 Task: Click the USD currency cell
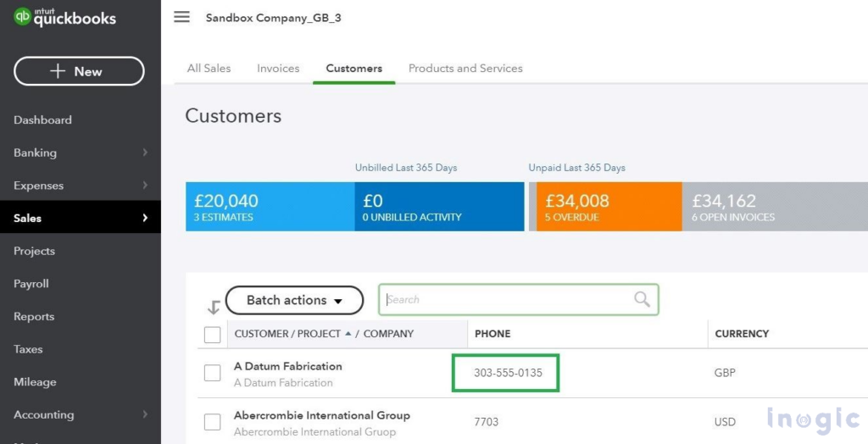point(725,422)
